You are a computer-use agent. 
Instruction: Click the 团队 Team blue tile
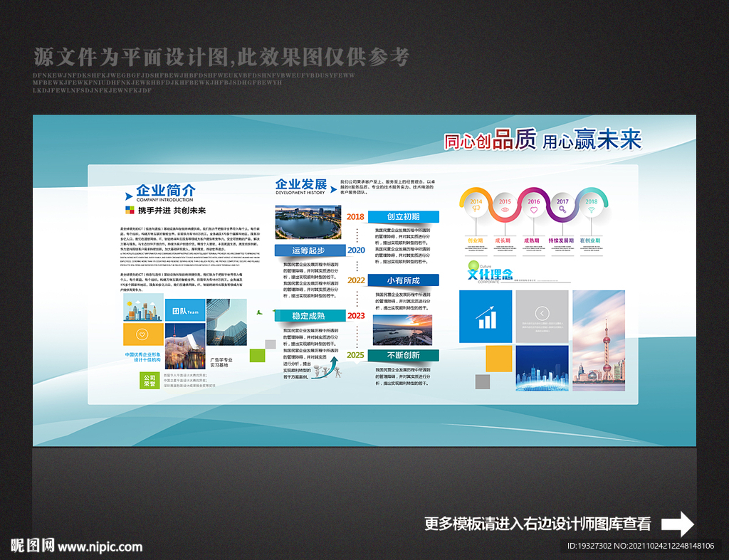tap(185, 310)
